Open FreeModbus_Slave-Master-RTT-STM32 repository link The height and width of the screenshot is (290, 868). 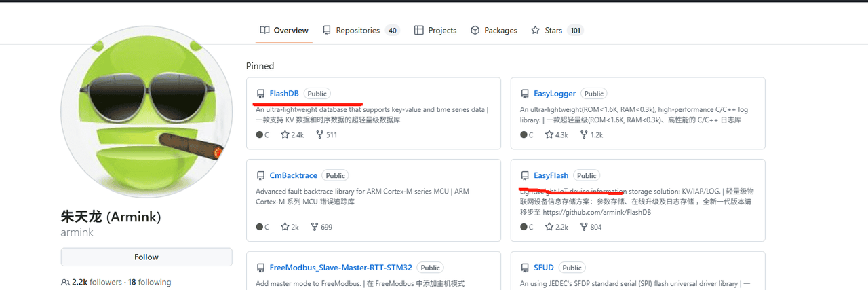coord(340,268)
